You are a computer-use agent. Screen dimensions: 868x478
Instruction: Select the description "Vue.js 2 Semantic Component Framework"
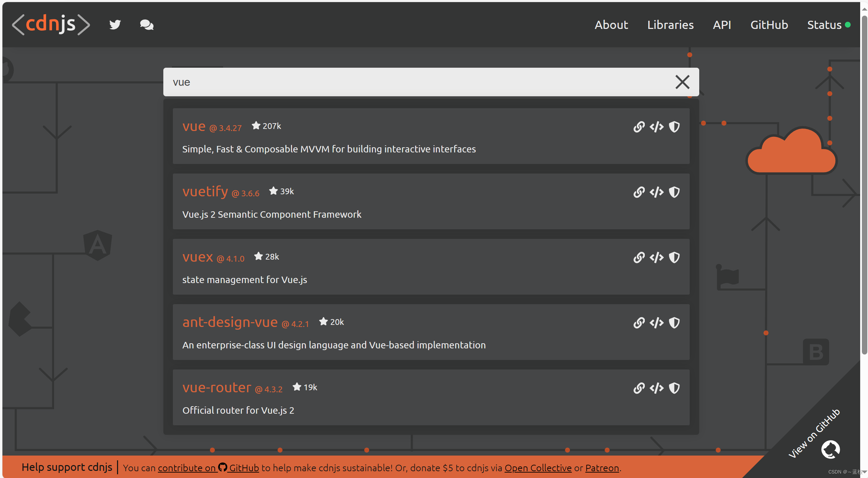(272, 214)
